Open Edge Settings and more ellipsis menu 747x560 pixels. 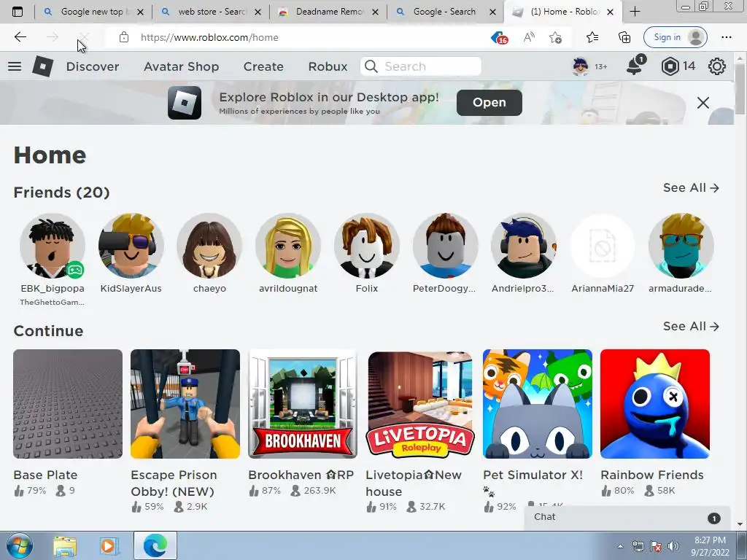tap(726, 37)
